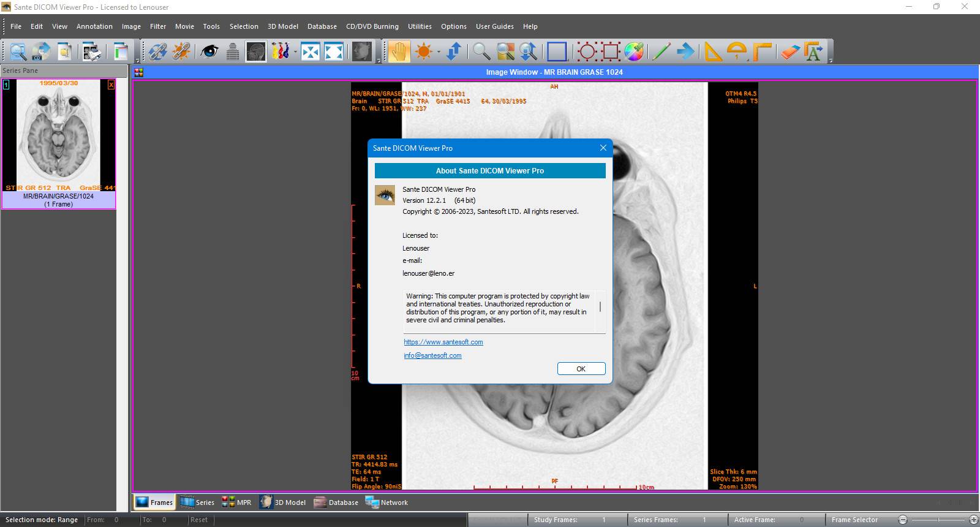The width and height of the screenshot is (980, 527).
Task: Click the magnifier lens over image icon
Action: [505, 51]
